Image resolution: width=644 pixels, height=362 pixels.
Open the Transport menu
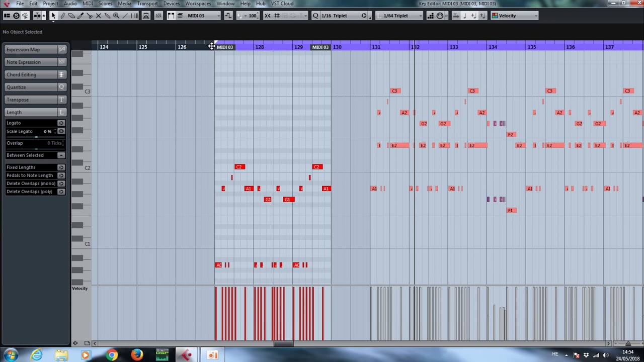(x=147, y=4)
